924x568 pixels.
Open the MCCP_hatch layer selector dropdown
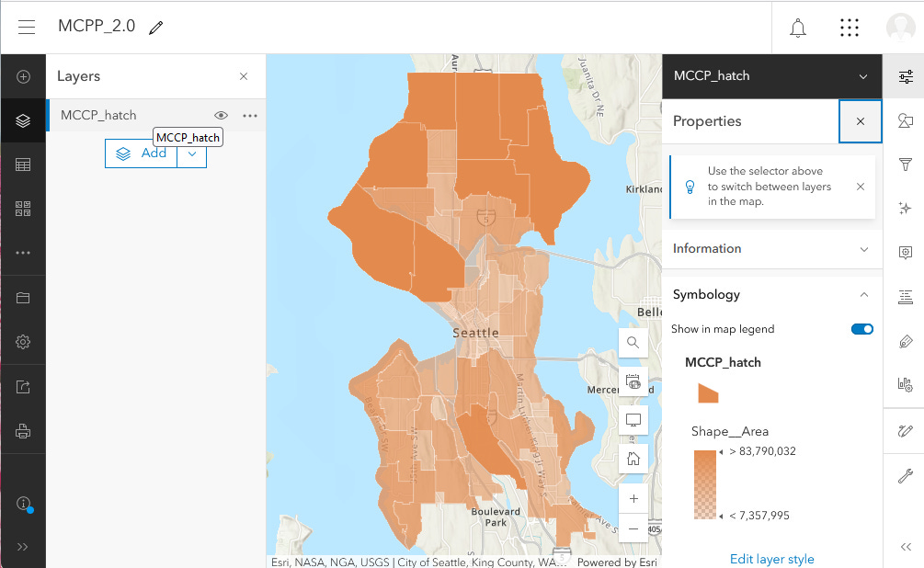861,76
